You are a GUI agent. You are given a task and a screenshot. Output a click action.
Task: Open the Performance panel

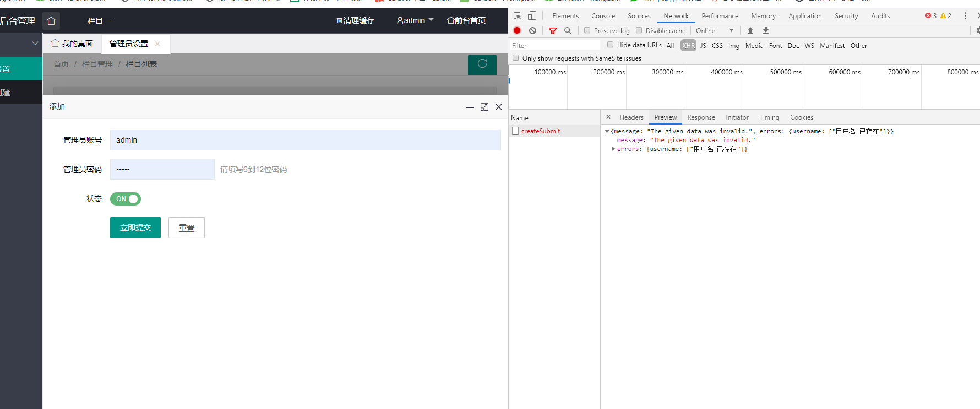[x=720, y=16]
